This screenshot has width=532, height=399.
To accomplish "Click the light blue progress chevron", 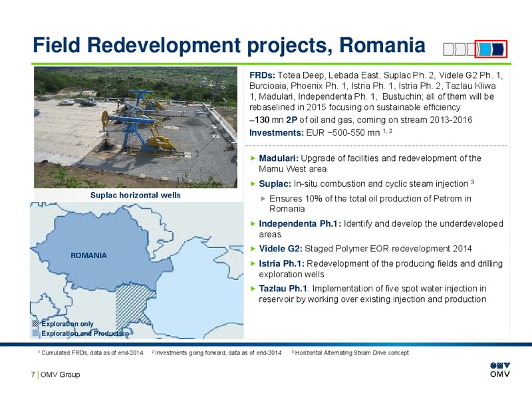I will coord(484,49).
